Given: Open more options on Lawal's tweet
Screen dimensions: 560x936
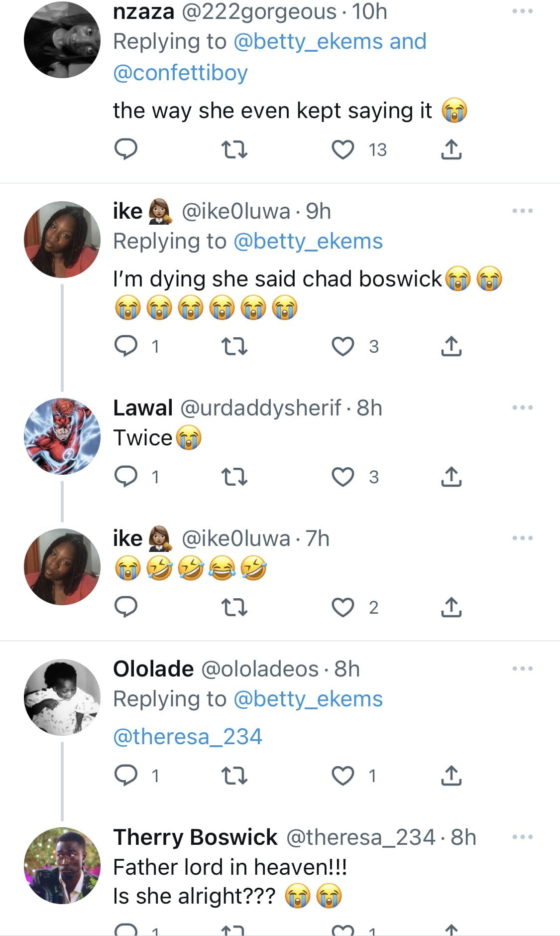Looking at the screenshot, I should click(523, 407).
